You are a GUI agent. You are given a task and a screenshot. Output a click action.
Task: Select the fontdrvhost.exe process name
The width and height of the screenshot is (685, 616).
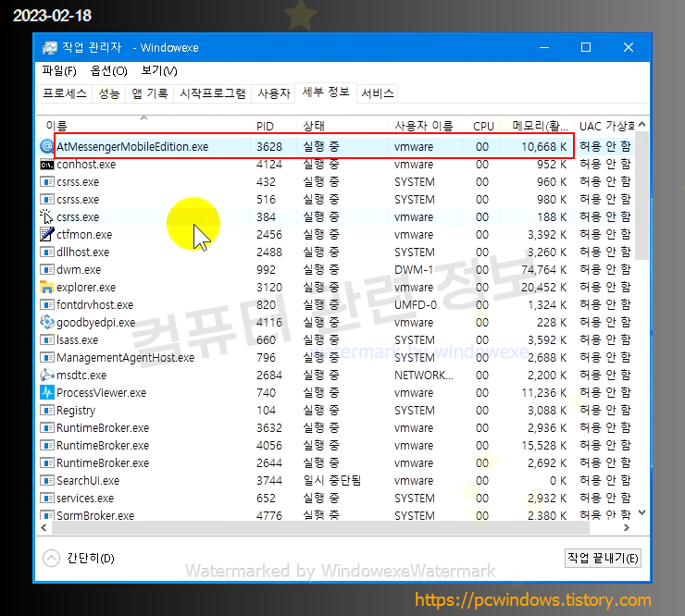[x=94, y=304]
